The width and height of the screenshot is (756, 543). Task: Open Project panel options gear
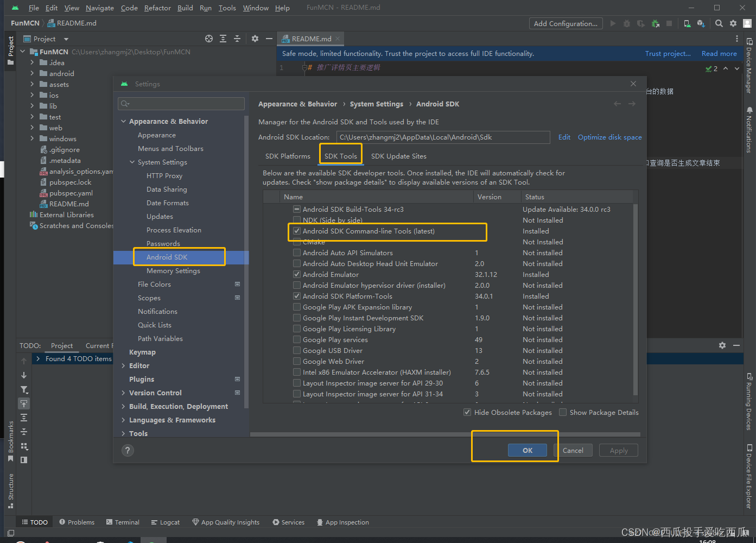coord(255,39)
